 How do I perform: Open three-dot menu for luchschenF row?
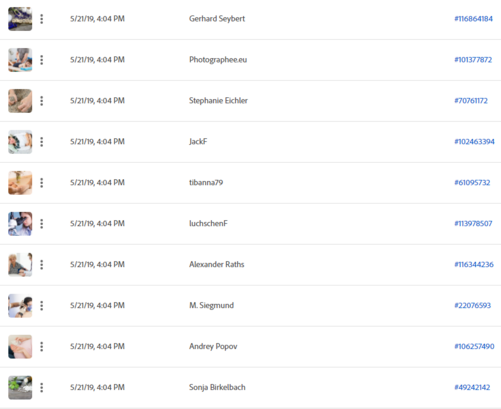pos(42,224)
